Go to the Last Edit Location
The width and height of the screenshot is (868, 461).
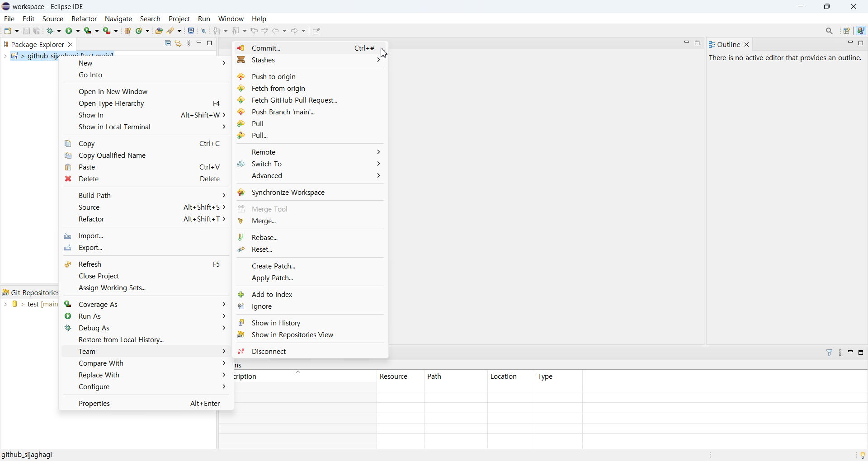pyautogui.click(x=255, y=31)
